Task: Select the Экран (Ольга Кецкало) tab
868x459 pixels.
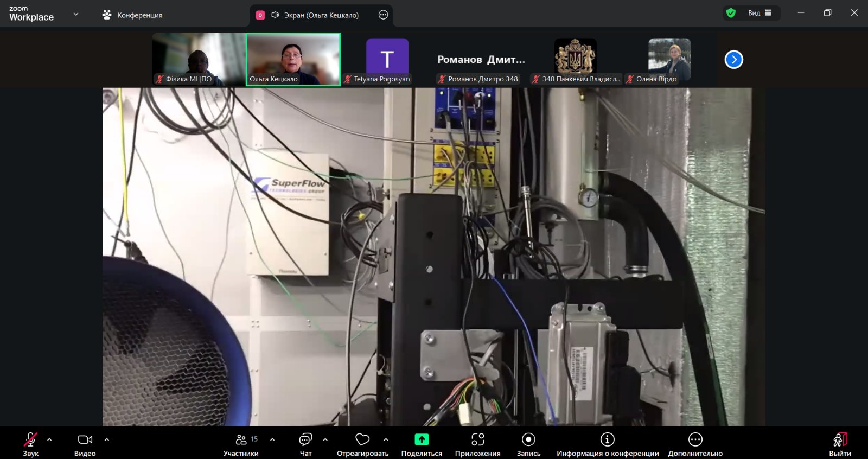Action: pyautogui.click(x=321, y=15)
